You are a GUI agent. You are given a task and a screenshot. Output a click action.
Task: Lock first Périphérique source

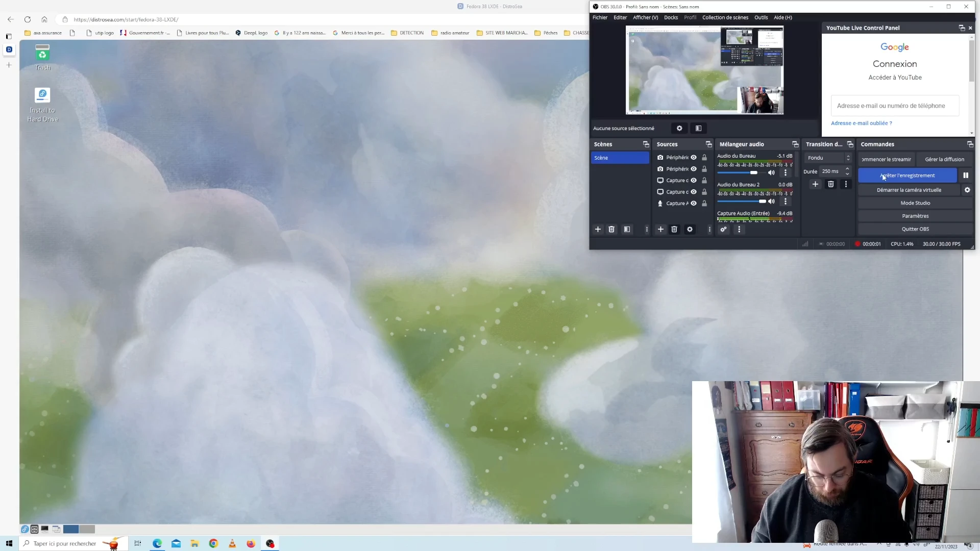coord(704,158)
